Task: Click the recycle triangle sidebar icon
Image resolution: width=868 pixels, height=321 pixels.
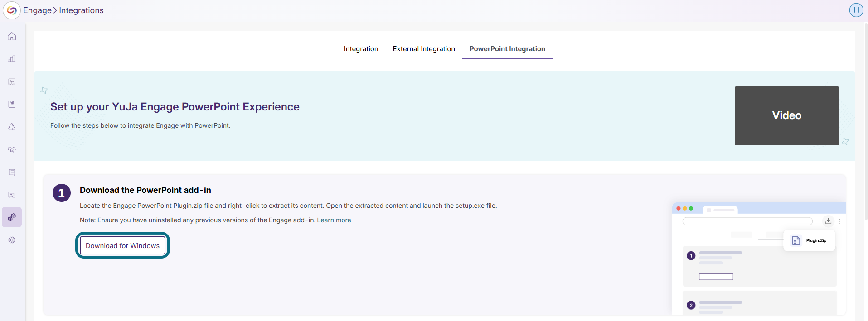Action: [12, 127]
